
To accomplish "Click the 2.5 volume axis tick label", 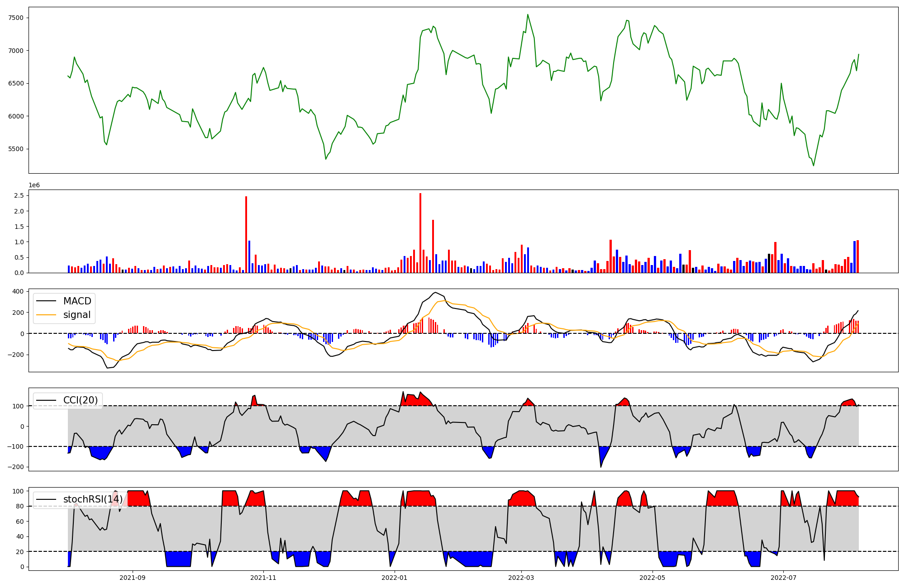I will point(20,195).
